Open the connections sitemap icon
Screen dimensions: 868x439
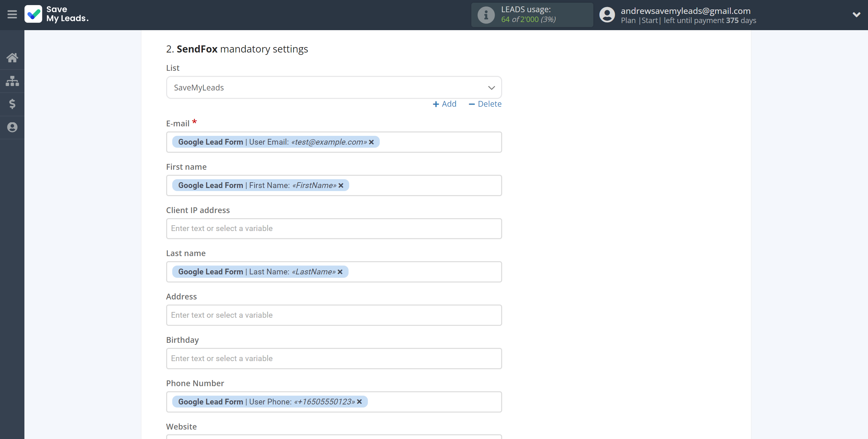[12, 81]
